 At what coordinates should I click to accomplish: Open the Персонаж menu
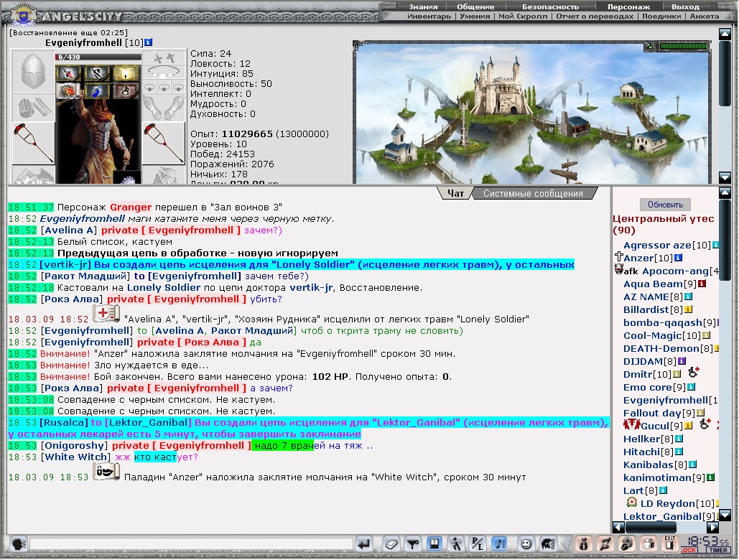(628, 6)
